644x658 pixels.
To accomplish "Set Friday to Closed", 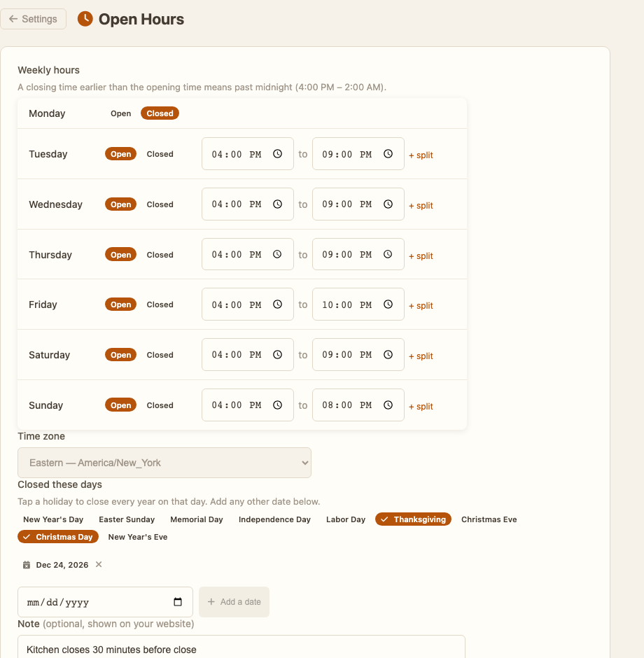I will pos(160,304).
